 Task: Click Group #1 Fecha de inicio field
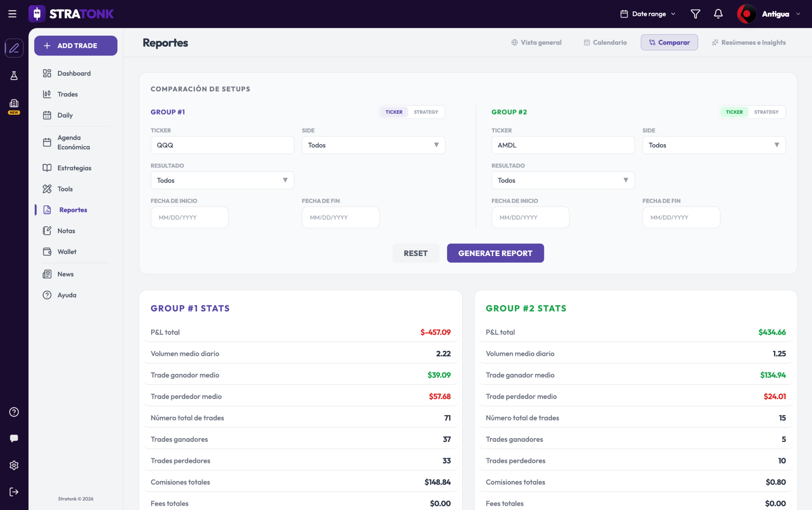pos(189,218)
